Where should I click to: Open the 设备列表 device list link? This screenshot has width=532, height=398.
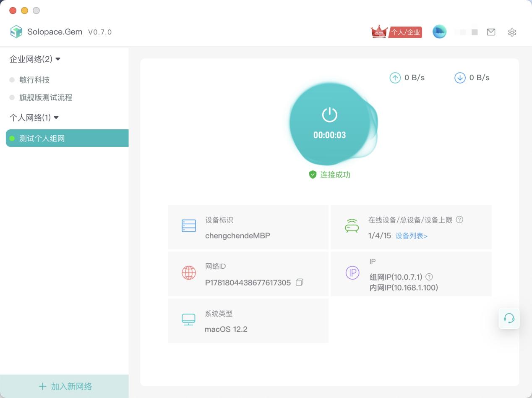coord(411,236)
